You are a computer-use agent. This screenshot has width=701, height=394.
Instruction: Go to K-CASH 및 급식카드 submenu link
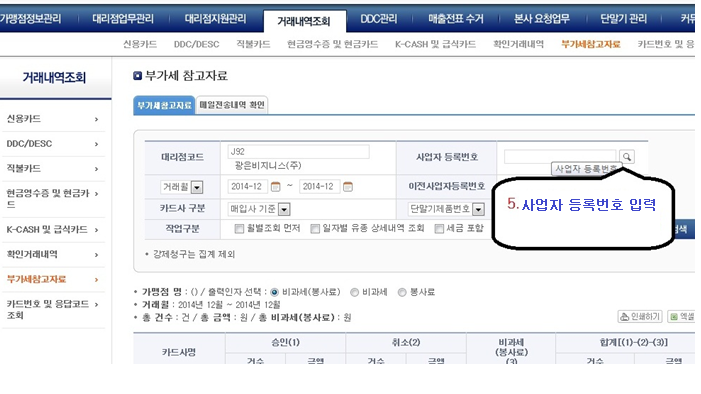click(x=435, y=44)
